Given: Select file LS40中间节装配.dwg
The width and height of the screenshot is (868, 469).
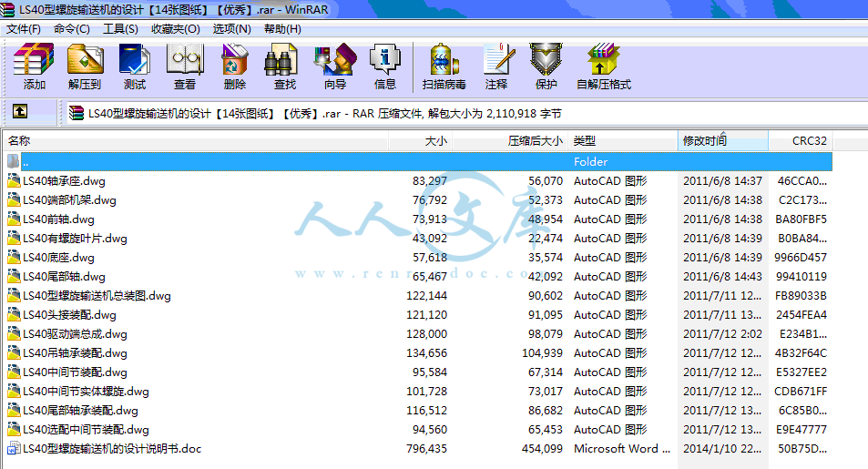Looking at the screenshot, I should (x=76, y=372).
